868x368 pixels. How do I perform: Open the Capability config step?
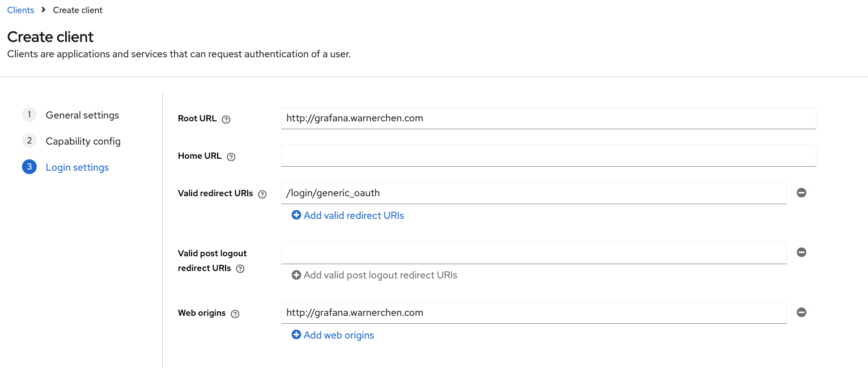point(83,141)
